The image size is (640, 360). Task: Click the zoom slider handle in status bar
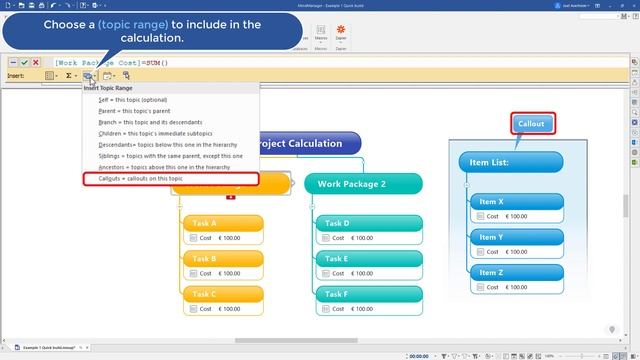[x=582, y=356]
